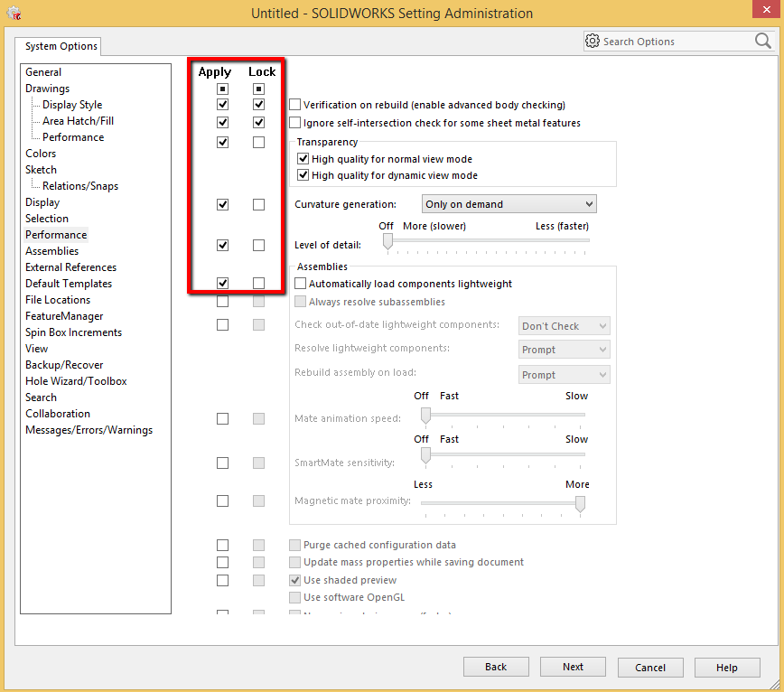This screenshot has height=692, width=784.
Task: Select Backup/Recover category
Action: (x=64, y=365)
